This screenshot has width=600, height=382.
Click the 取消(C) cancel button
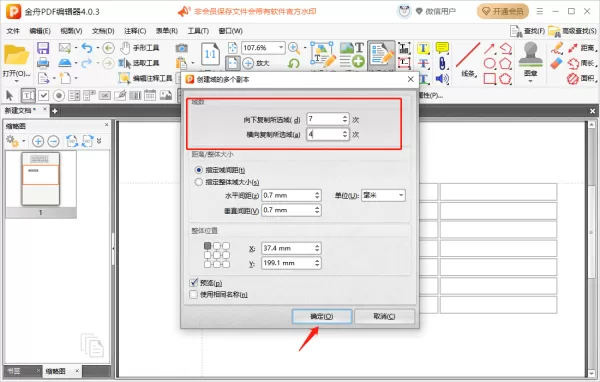384,316
